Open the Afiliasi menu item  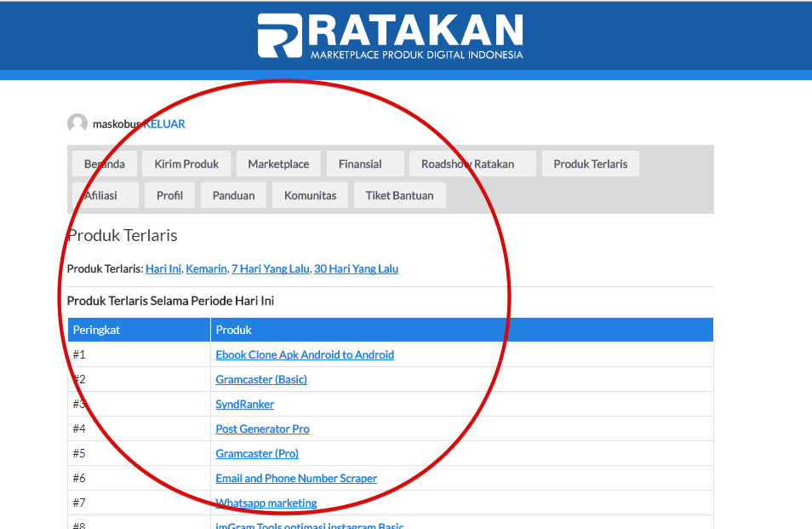(106, 195)
